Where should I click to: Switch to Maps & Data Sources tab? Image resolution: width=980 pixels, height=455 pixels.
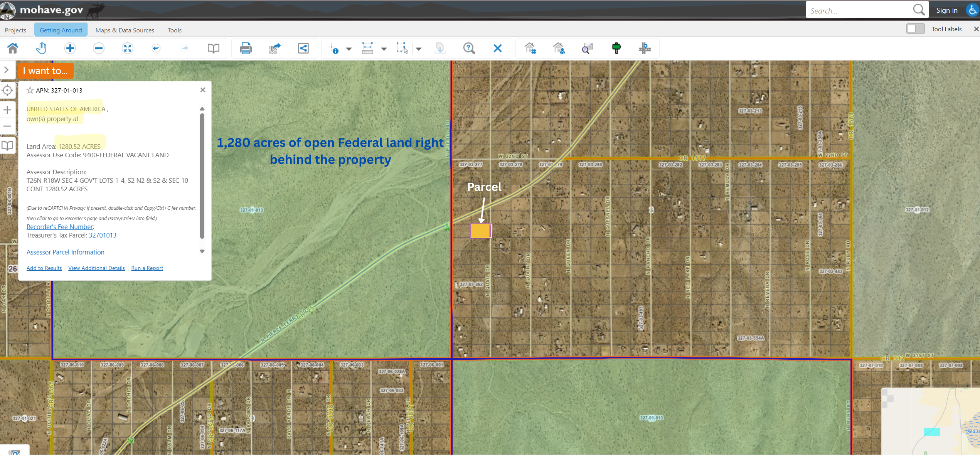pyautogui.click(x=125, y=30)
